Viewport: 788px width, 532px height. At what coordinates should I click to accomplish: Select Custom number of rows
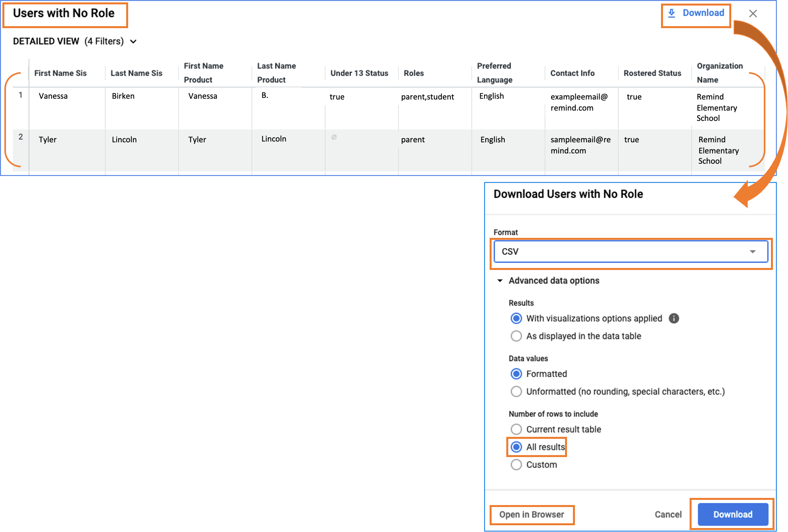pos(516,465)
